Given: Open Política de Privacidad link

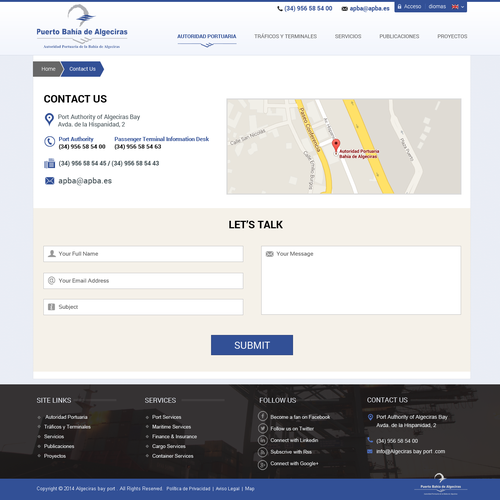Looking at the screenshot, I should pyautogui.click(x=188, y=489).
